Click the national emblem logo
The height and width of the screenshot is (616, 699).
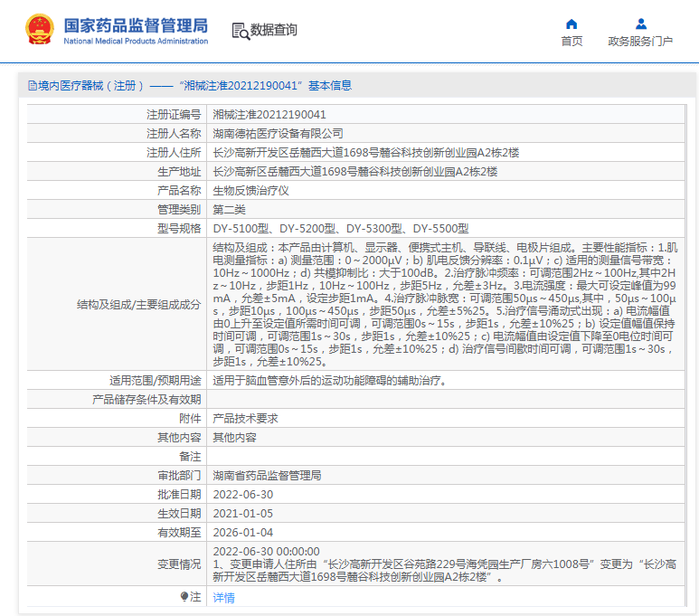tap(40, 30)
